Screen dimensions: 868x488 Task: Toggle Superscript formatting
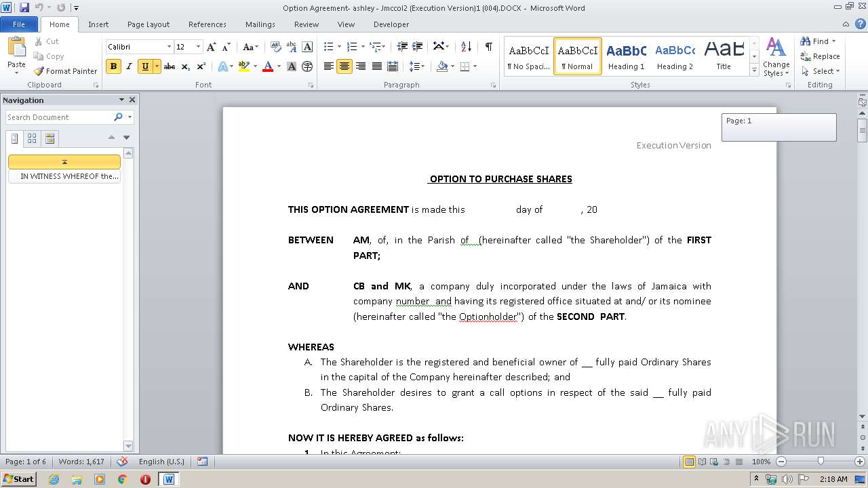tap(201, 66)
